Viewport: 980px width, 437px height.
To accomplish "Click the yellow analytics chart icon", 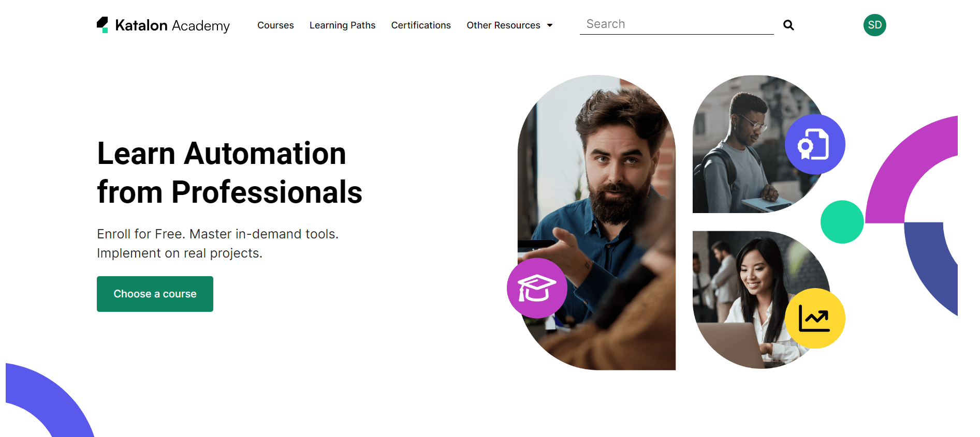I will (814, 318).
